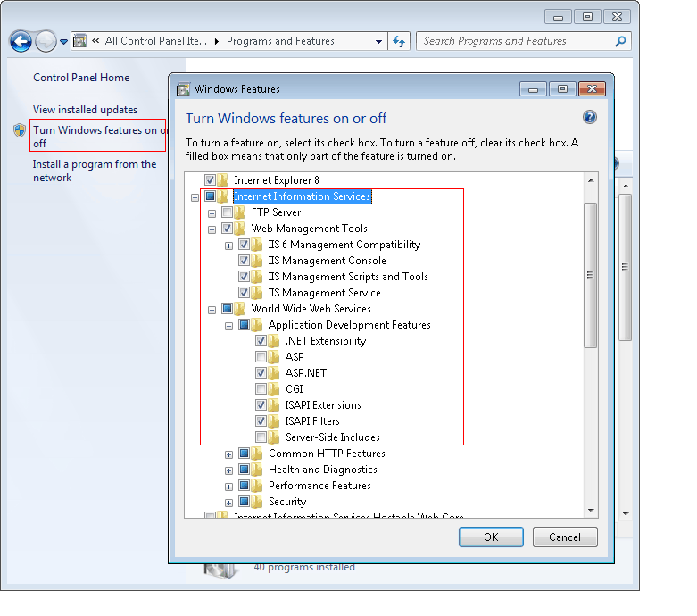Image resolution: width=697 pixels, height=616 pixels.
Task: Click Programs and Features window scrollbar thumb
Action: 625,267
